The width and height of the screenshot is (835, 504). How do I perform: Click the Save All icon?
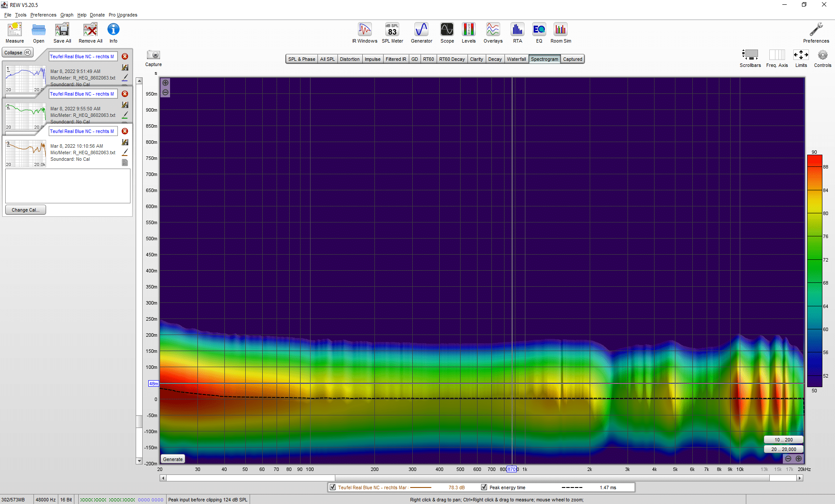62,33
